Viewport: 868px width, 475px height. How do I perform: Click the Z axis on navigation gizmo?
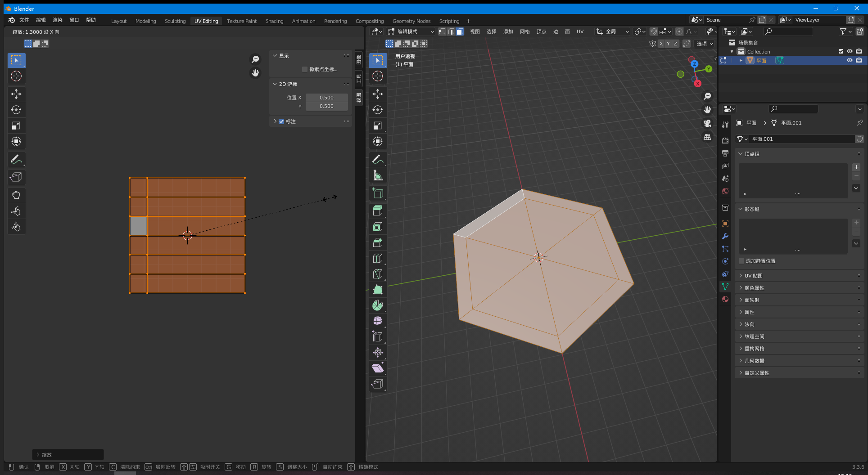694,64
